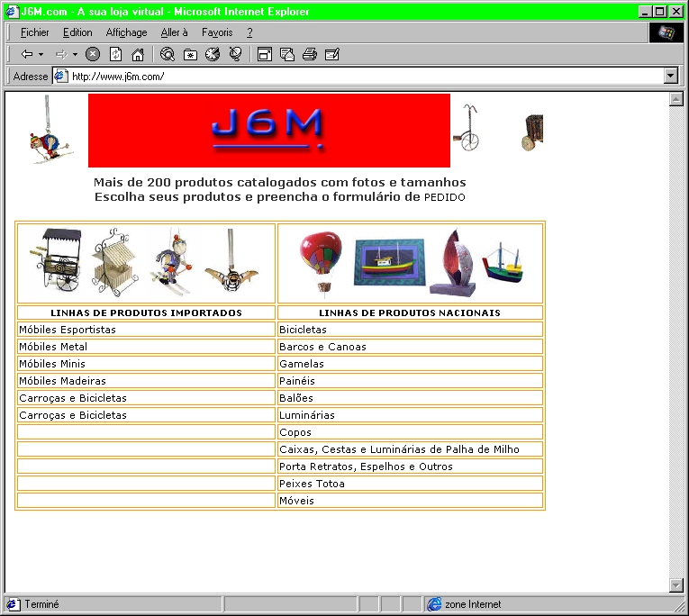
Task: Click the J6M red banner logo
Action: [x=269, y=131]
